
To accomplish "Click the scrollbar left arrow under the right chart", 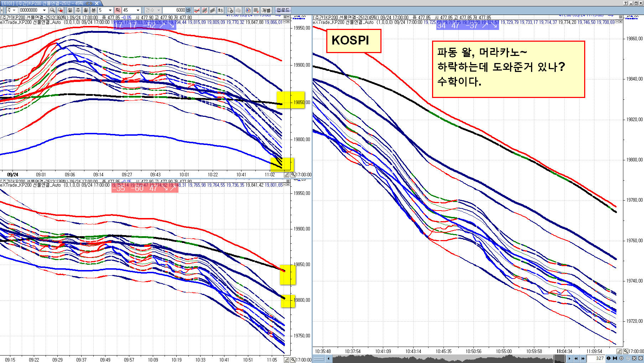I will coord(328,358).
